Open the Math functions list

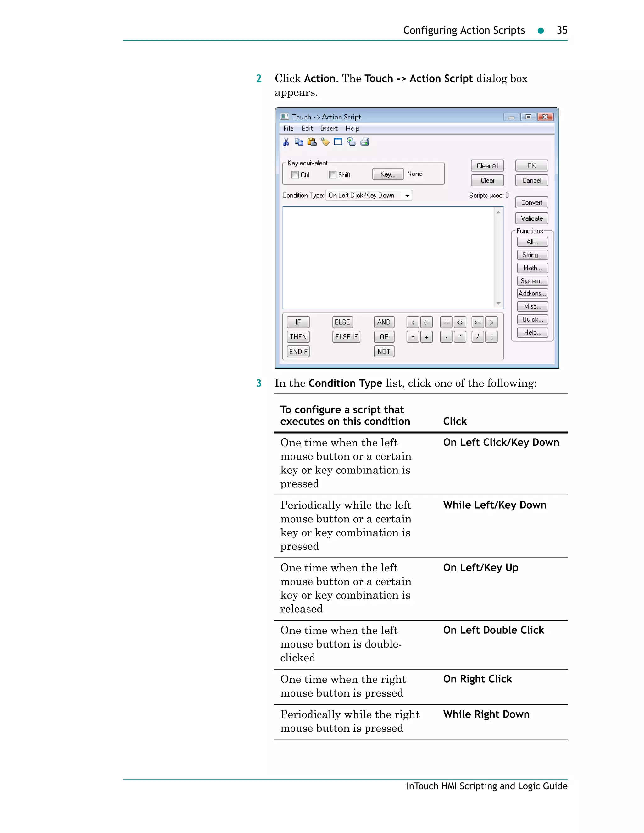(532, 268)
